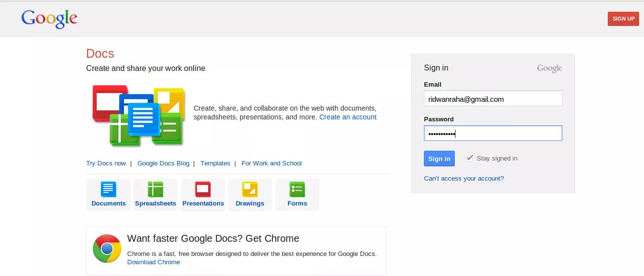Click the red SIGN UP button
The height and width of the screenshot is (276, 644).
pyautogui.click(x=623, y=19)
